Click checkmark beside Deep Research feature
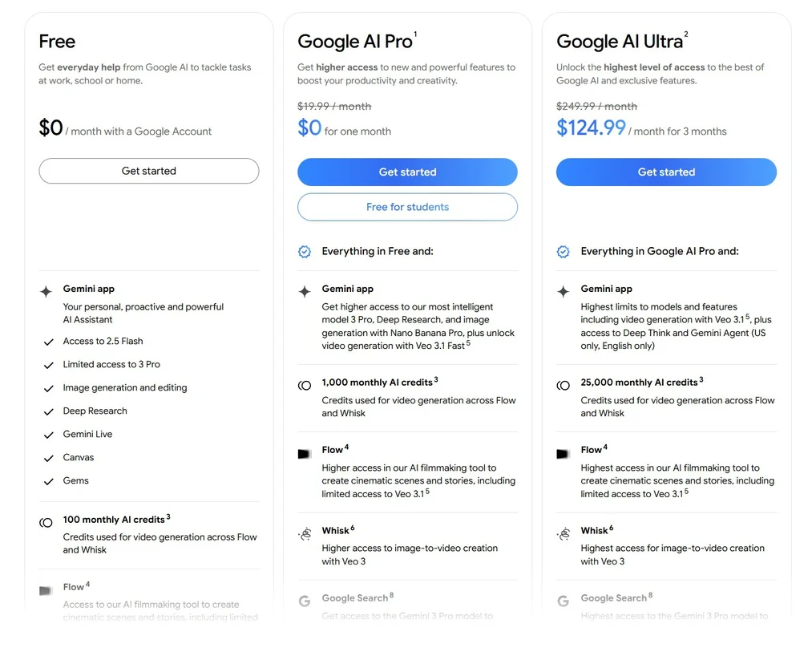 (48, 411)
